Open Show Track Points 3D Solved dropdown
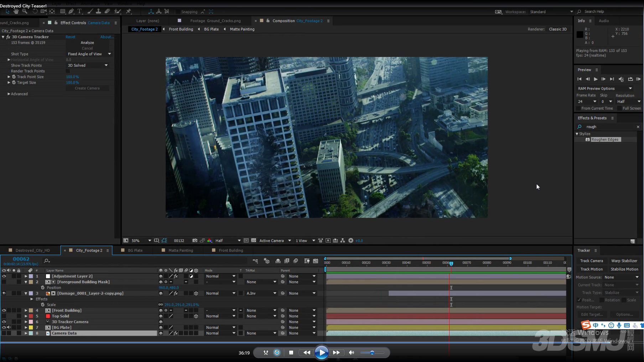This screenshot has height=362, width=644. point(88,65)
